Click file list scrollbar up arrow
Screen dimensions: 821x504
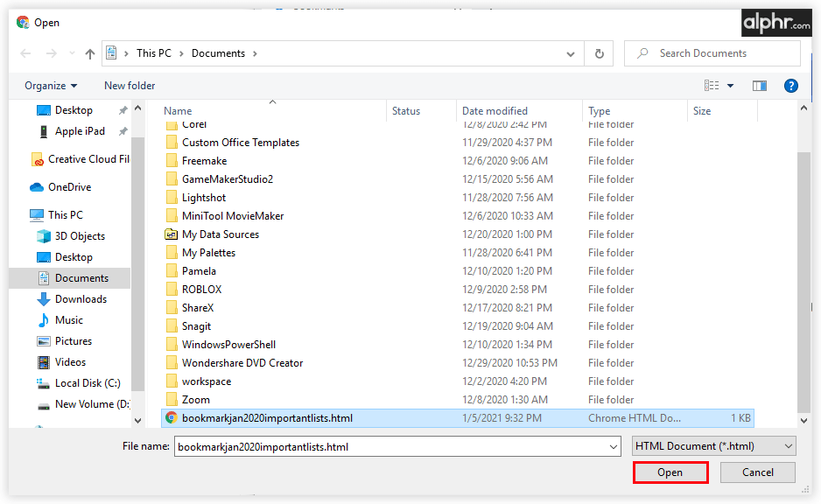pyautogui.click(x=803, y=108)
